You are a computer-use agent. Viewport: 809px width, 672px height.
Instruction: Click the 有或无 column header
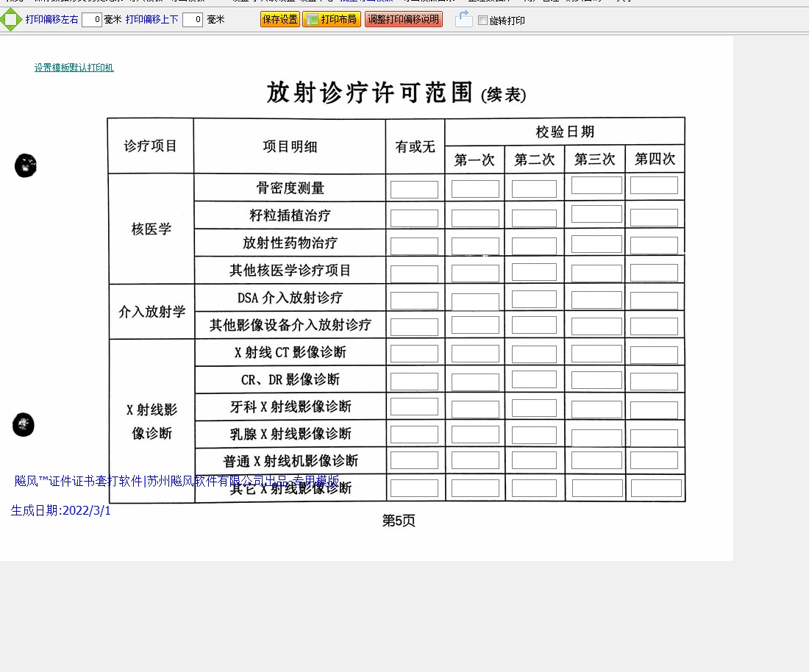coord(415,147)
